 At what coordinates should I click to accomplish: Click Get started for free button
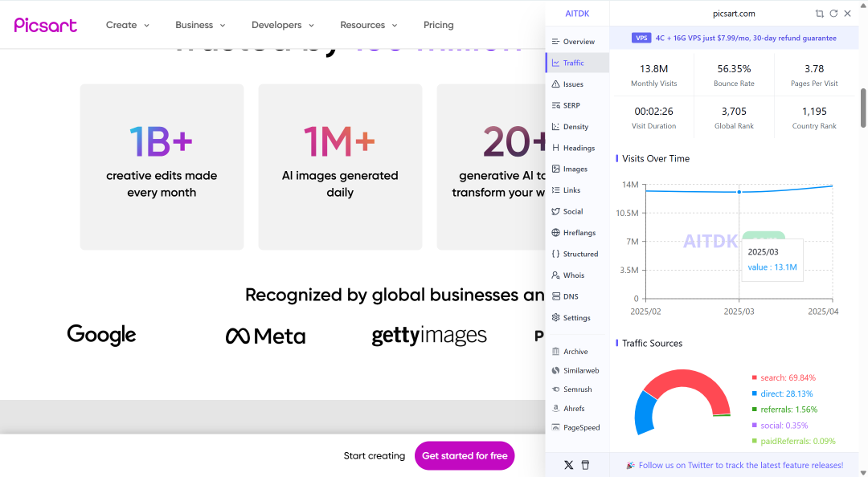tap(465, 455)
